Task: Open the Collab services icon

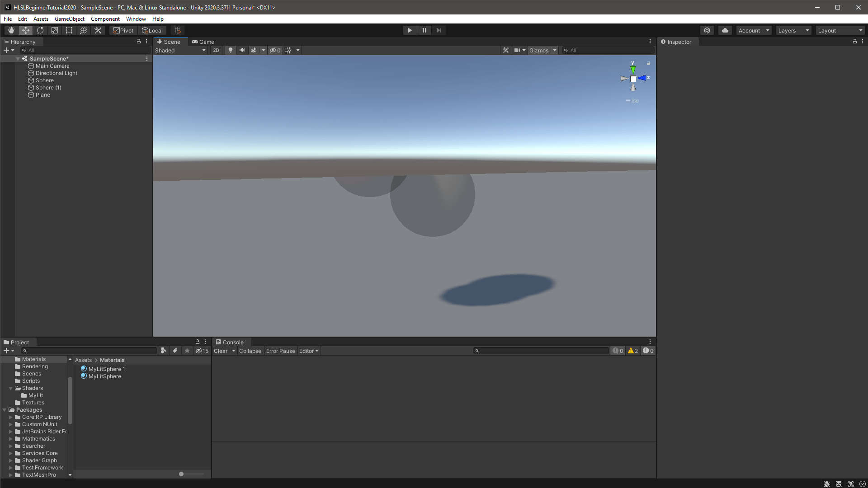Action: (707, 30)
